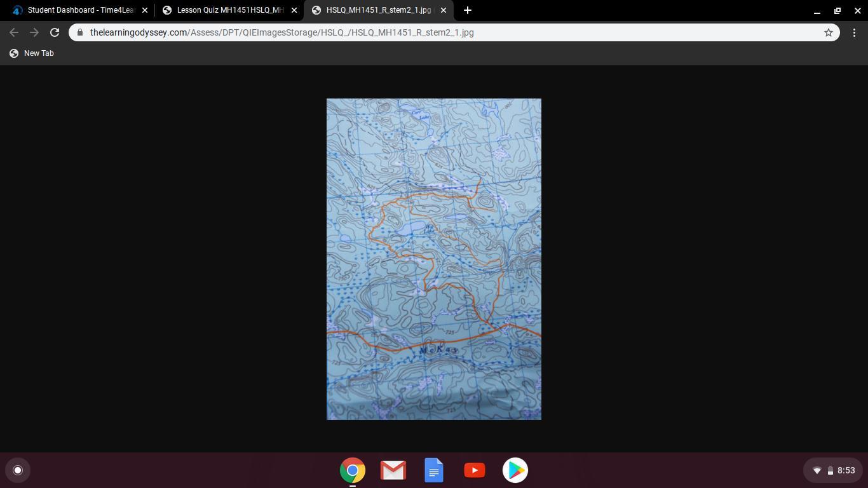Close the Chrome browser window
The image size is (868, 488).
(858, 10)
